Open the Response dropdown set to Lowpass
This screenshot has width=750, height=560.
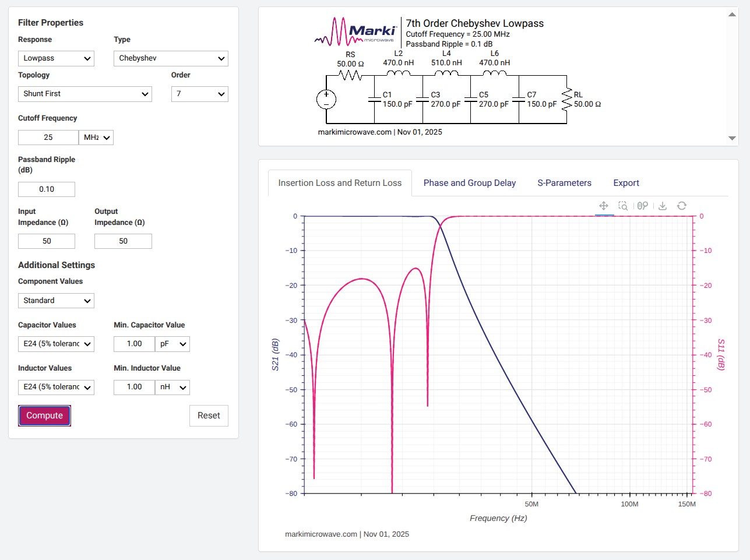pyautogui.click(x=56, y=58)
